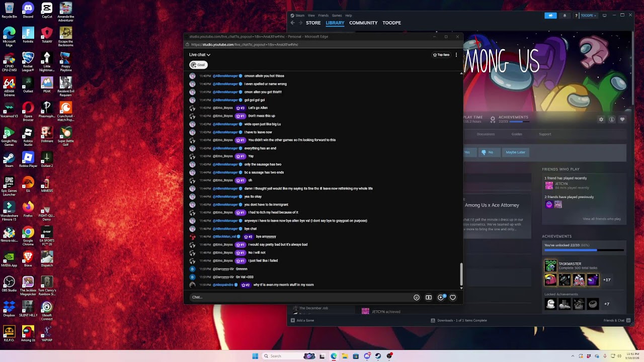Screen dimensions: 644x362
Task: Open the live chat three-dot options menu
Action: (456, 55)
